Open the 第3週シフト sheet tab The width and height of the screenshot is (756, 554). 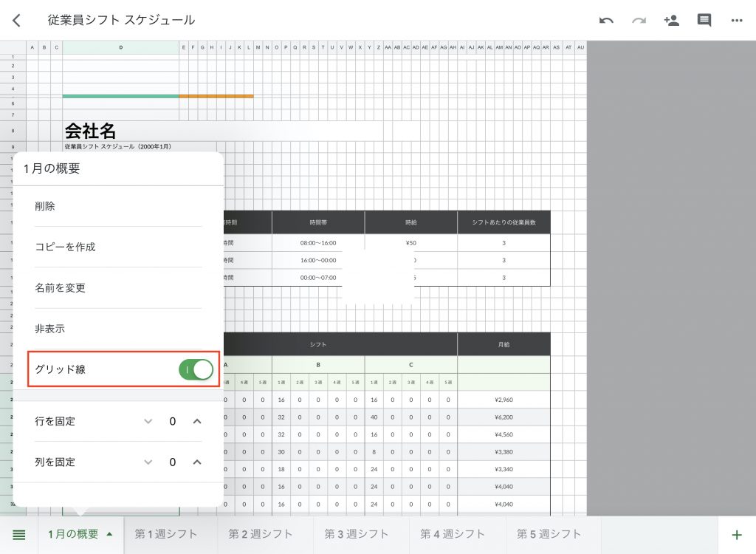click(357, 534)
